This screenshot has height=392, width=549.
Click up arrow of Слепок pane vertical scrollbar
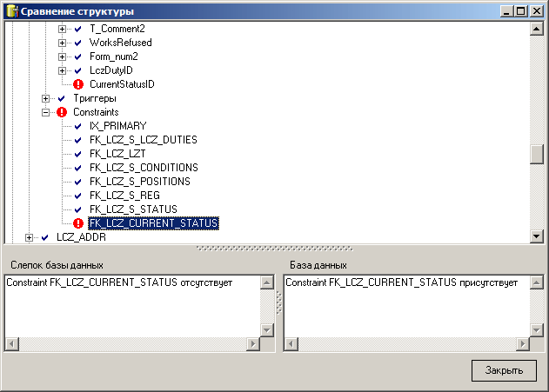267,282
